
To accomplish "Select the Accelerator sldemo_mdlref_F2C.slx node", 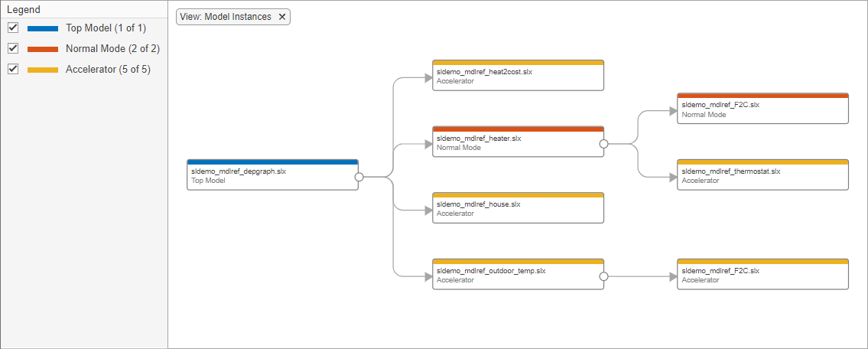I will 762,276.
